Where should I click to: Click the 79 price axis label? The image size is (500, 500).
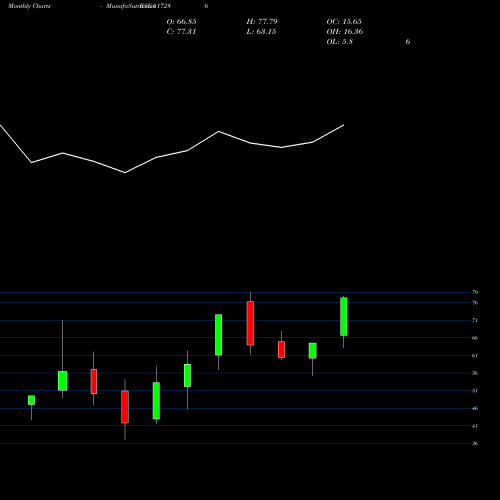point(475,292)
